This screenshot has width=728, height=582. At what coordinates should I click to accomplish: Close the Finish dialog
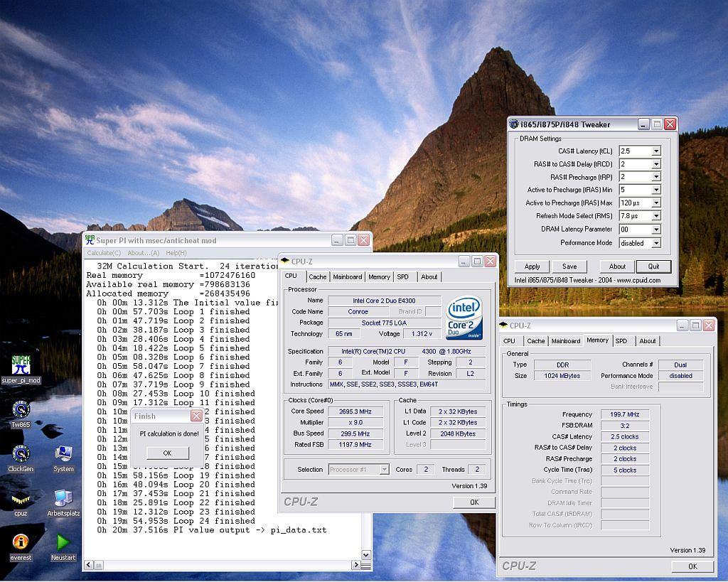coord(196,416)
